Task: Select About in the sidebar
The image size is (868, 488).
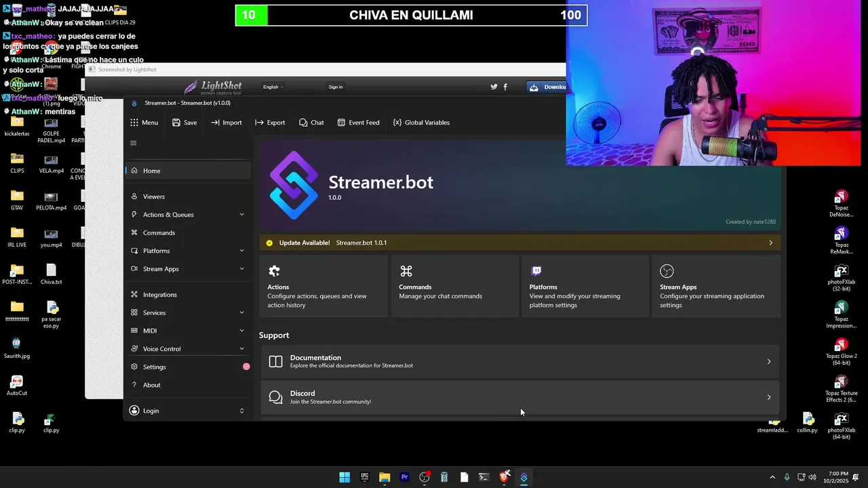Action: coord(188,385)
